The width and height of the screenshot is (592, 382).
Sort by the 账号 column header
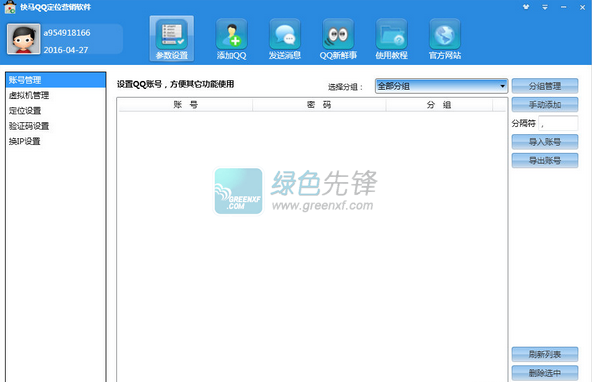point(186,105)
